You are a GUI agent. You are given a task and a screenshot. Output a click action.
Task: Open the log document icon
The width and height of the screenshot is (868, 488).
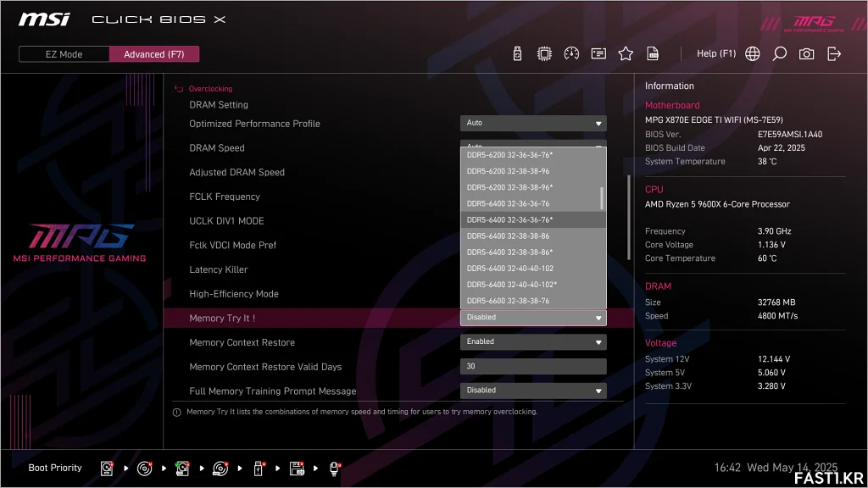point(653,53)
